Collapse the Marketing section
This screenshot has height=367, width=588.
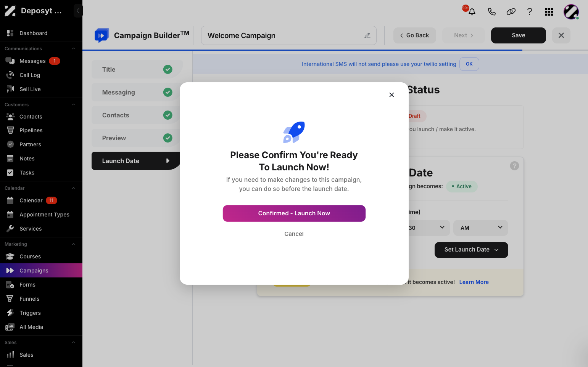(74, 244)
